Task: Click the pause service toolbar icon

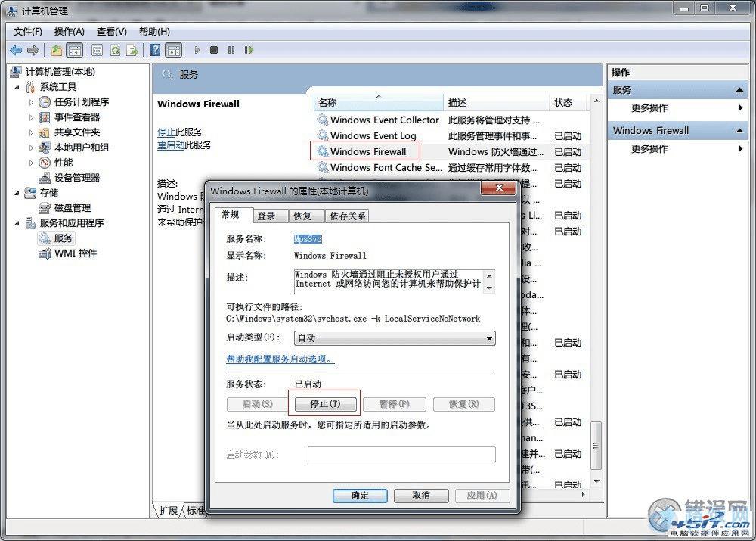Action: (231, 50)
